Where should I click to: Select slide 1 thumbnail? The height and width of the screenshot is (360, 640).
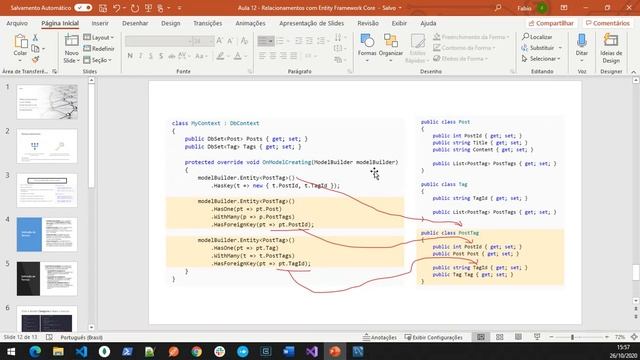[x=47, y=102]
